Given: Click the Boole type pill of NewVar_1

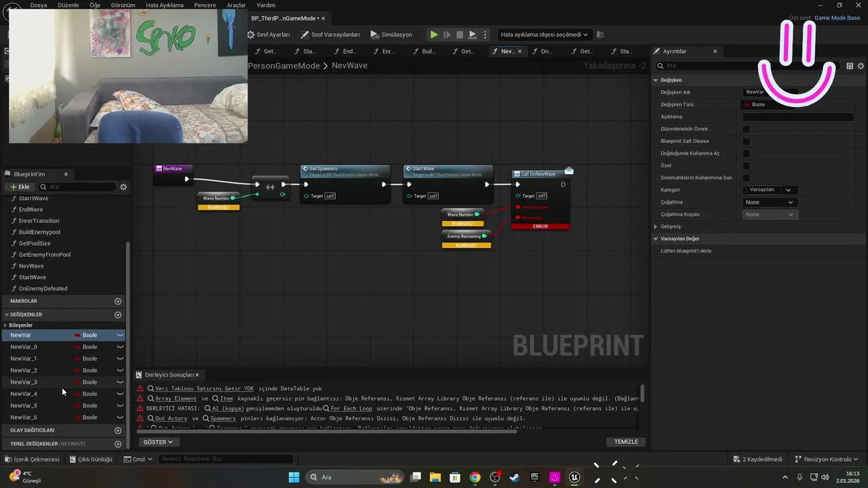Looking at the screenshot, I should tap(86, 359).
